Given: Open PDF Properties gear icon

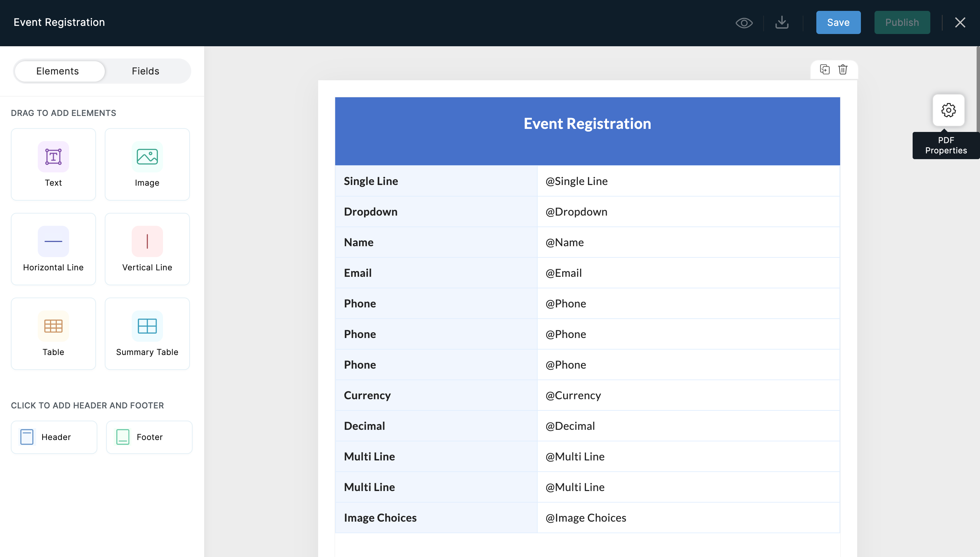Looking at the screenshot, I should (948, 110).
